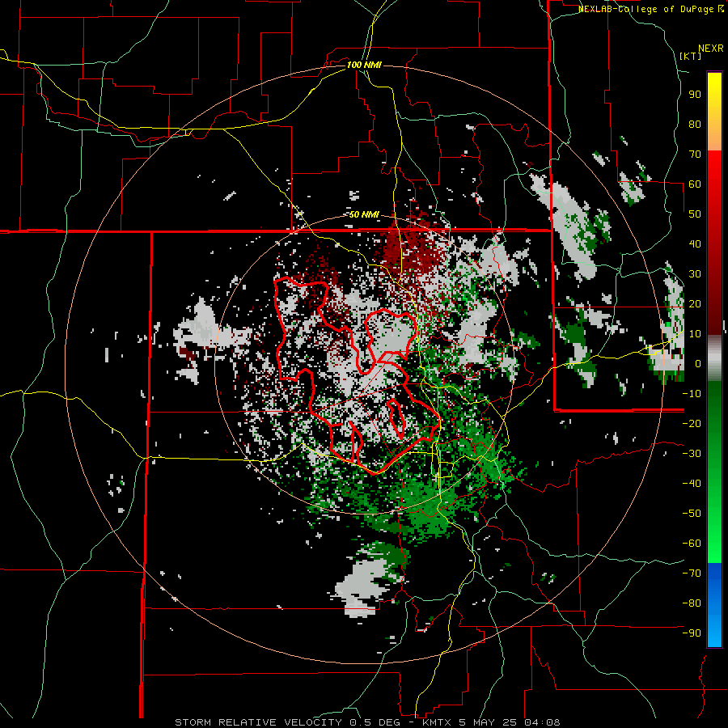Select the 40 value on the velocity scale
This screenshot has height=728, width=728.
click(x=695, y=244)
